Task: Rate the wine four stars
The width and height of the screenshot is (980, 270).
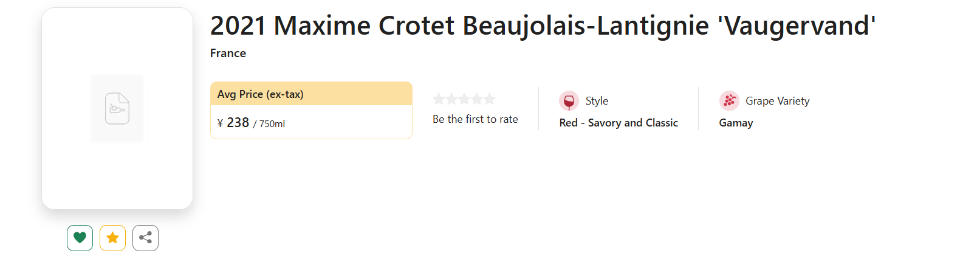Action: point(477,99)
